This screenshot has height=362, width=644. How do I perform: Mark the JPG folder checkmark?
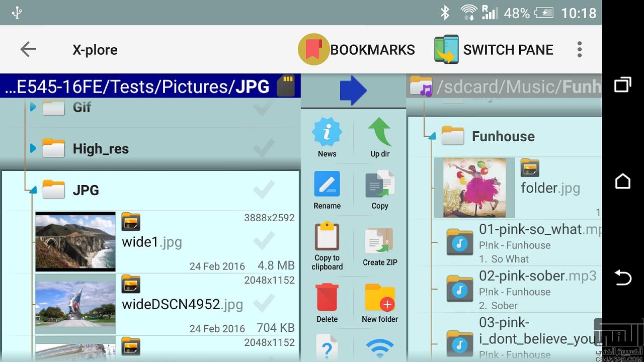[x=264, y=190]
